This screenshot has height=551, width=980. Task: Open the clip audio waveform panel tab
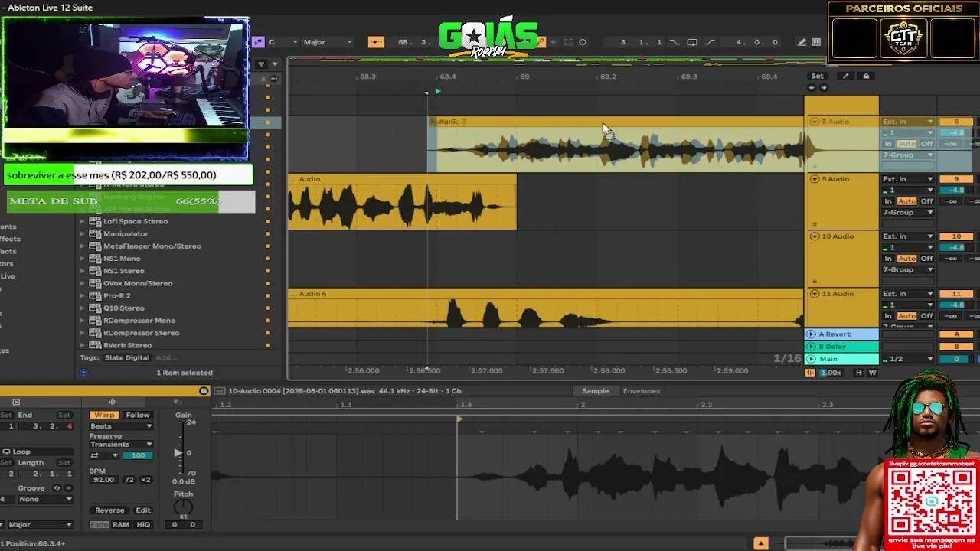[113, 402]
